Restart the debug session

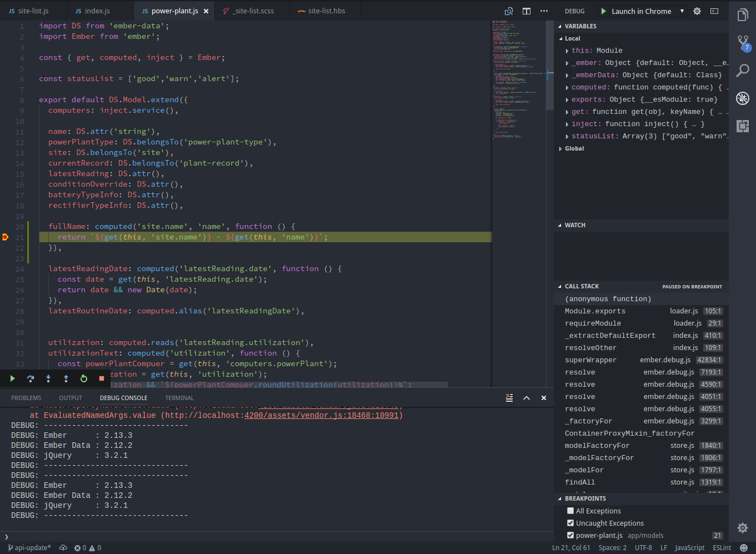(x=84, y=378)
